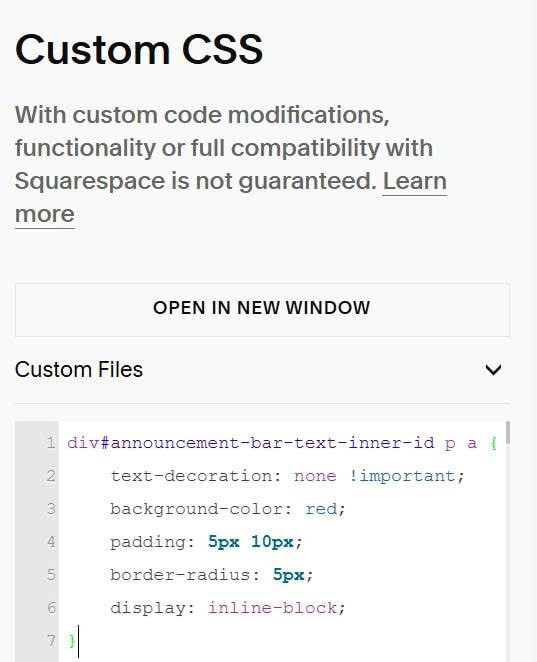Click line number 4 in gutter
537x662 pixels.
(x=51, y=542)
